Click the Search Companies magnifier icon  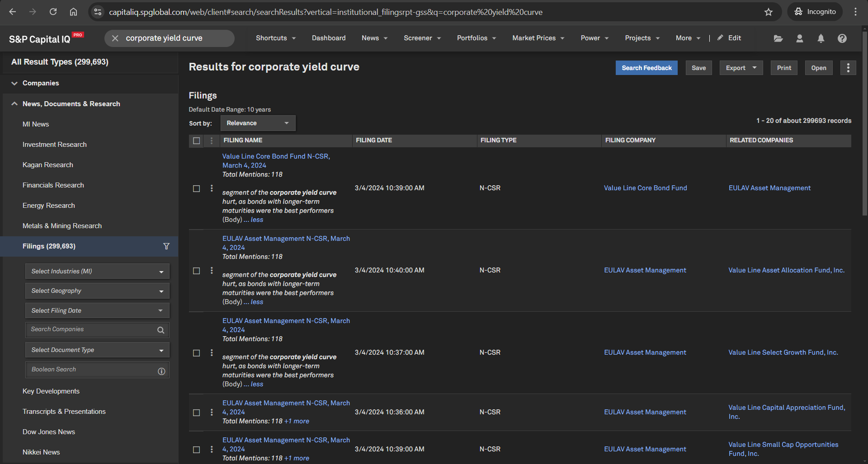[160, 330]
